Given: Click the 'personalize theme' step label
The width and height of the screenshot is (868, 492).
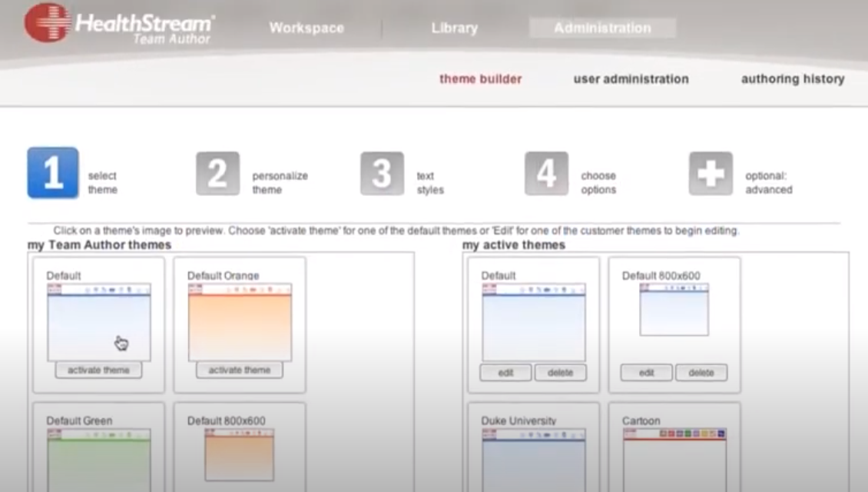Looking at the screenshot, I should point(280,182).
